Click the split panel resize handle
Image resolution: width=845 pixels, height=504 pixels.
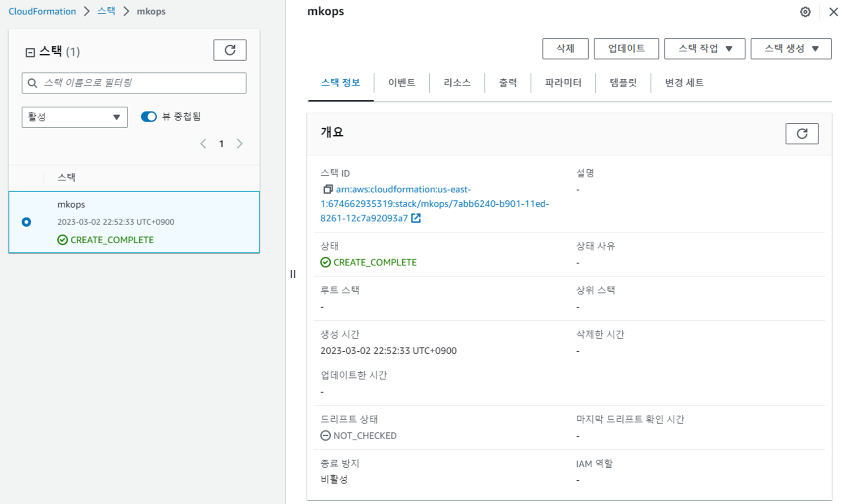293,274
